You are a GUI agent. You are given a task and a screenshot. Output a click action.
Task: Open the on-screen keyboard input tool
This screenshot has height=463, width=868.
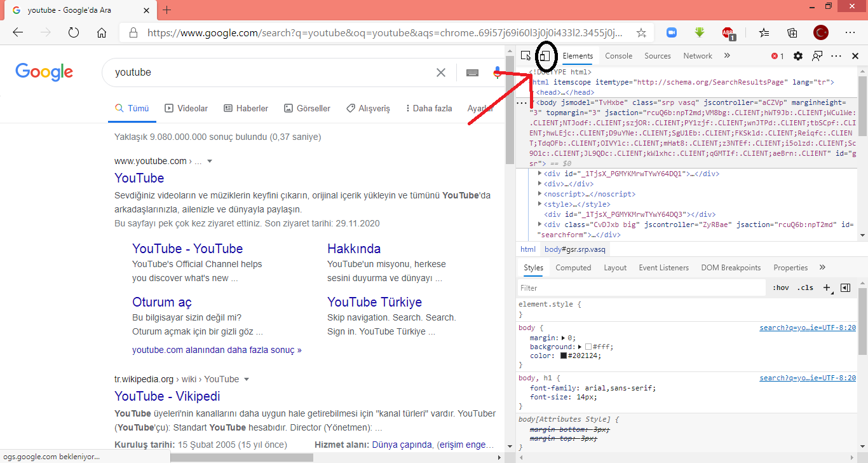coord(472,73)
